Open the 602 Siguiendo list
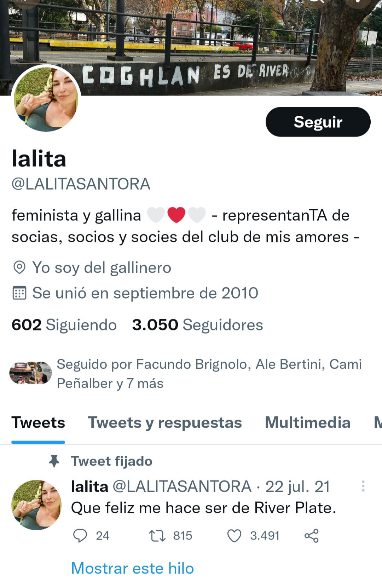The image size is (382, 588). coord(64,325)
